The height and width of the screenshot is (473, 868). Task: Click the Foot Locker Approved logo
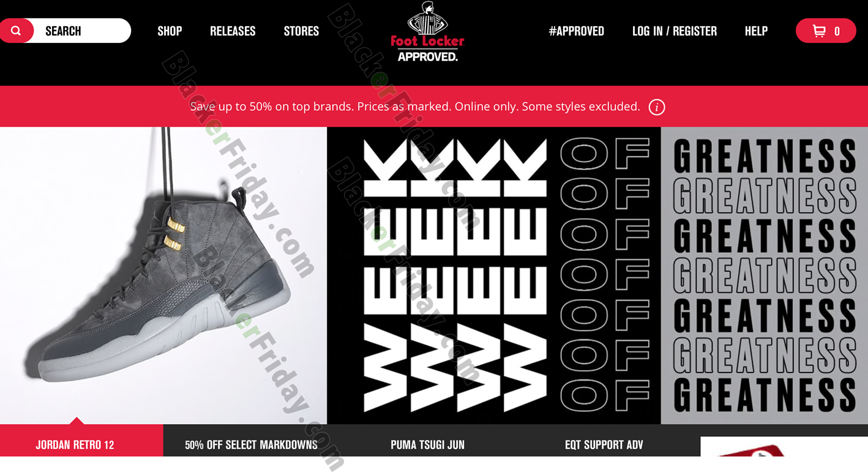click(427, 32)
